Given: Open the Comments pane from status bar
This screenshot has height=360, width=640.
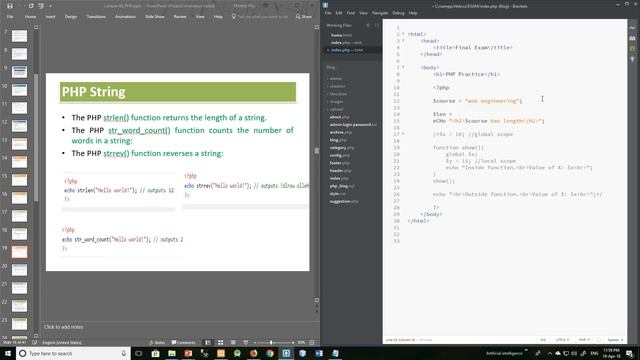Looking at the screenshot, I should [x=183, y=342].
